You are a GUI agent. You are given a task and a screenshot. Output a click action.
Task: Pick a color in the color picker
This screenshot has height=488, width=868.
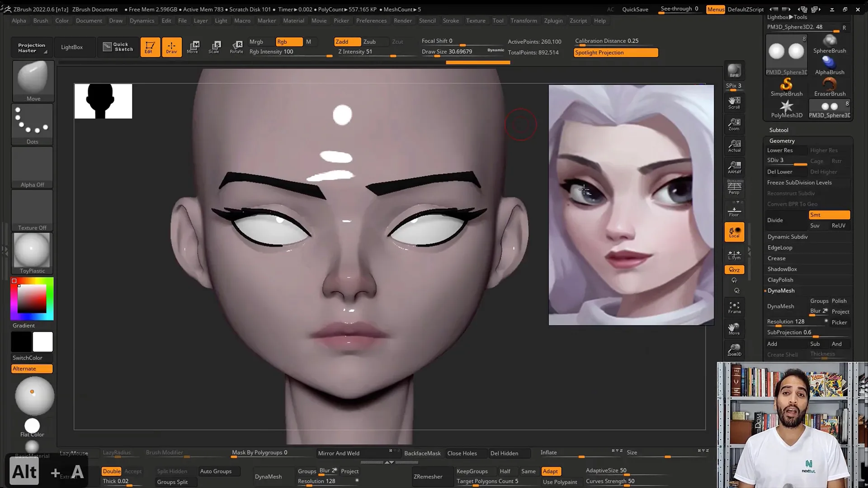coord(32,299)
